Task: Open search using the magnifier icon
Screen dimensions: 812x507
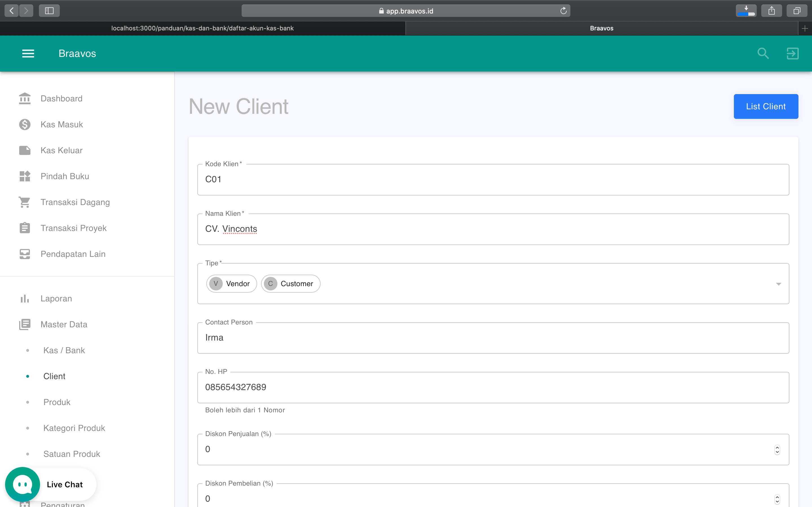Action: 763,53
